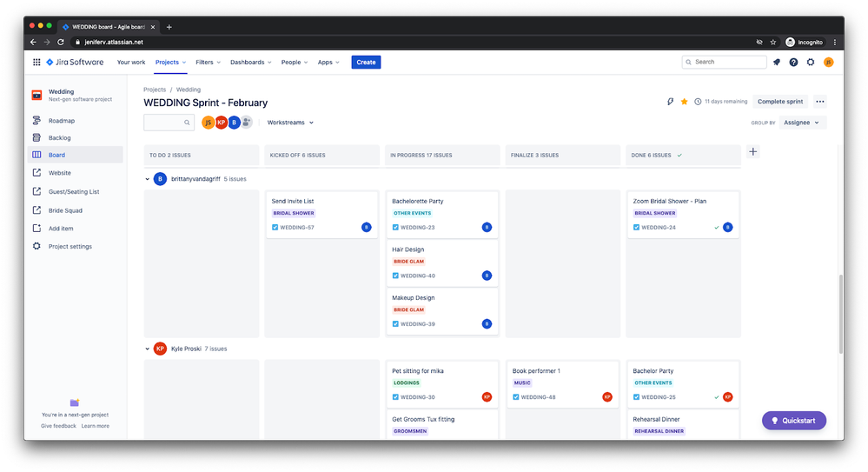
Task: Click the Give feedback link
Action: click(x=58, y=426)
